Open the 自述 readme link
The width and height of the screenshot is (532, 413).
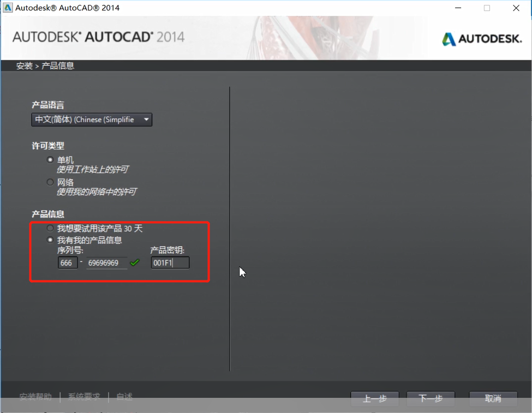(x=124, y=397)
